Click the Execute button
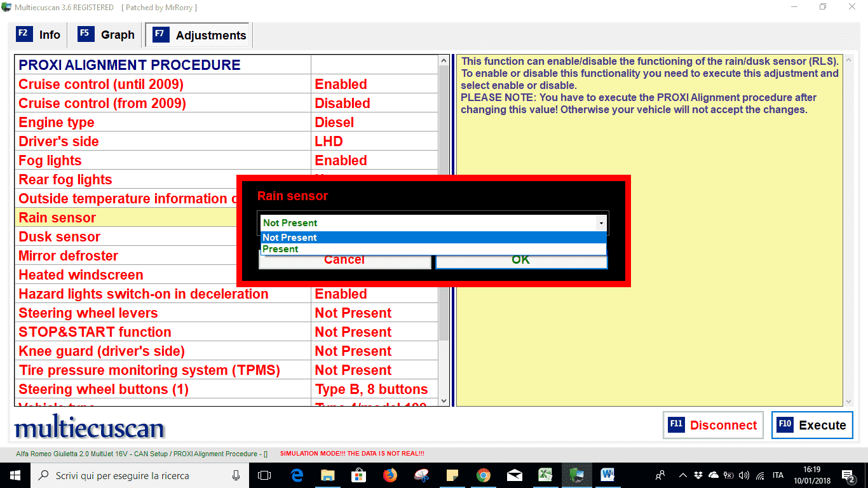The image size is (868, 488). click(x=812, y=425)
